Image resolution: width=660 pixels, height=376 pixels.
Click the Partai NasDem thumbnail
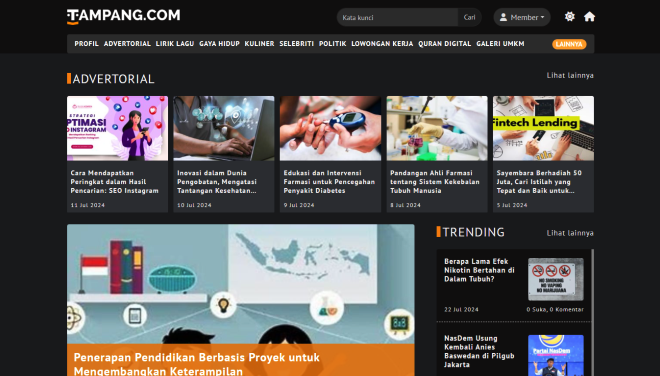coord(556,355)
